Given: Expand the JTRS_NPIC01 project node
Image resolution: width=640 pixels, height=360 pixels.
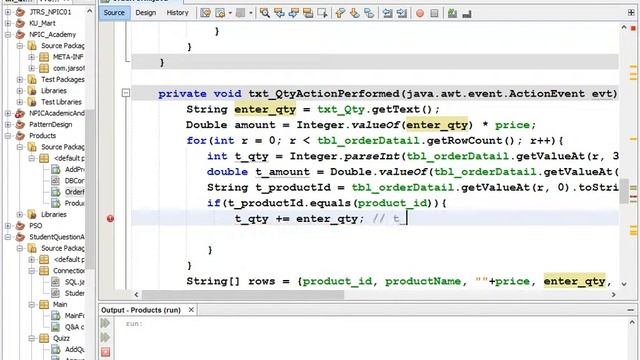Looking at the screenshot, I should pyautogui.click(x=8, y=12).
